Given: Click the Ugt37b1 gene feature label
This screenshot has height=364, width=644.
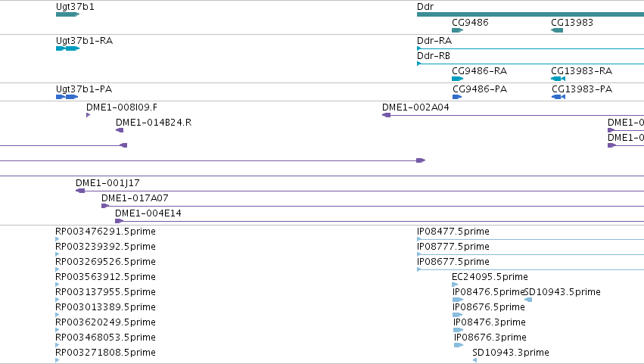Looking at the screenshot, I should click(x=75, y=7).
